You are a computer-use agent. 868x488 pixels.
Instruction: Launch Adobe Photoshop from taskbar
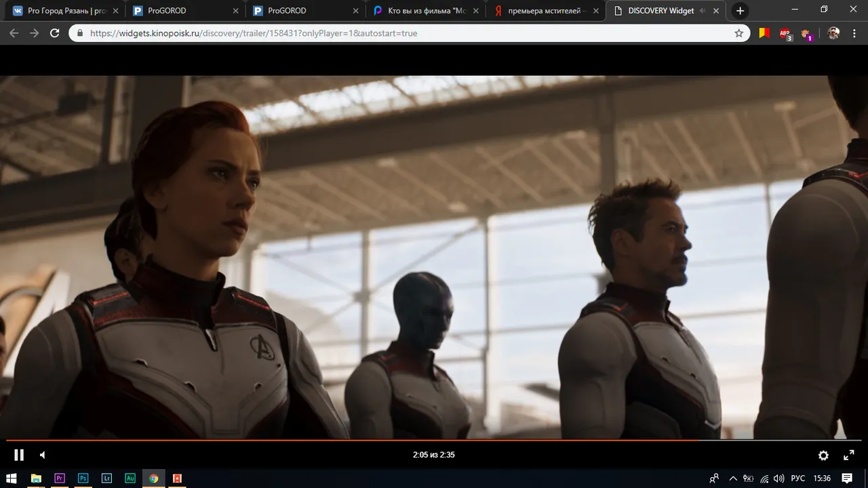click(83, 478)
